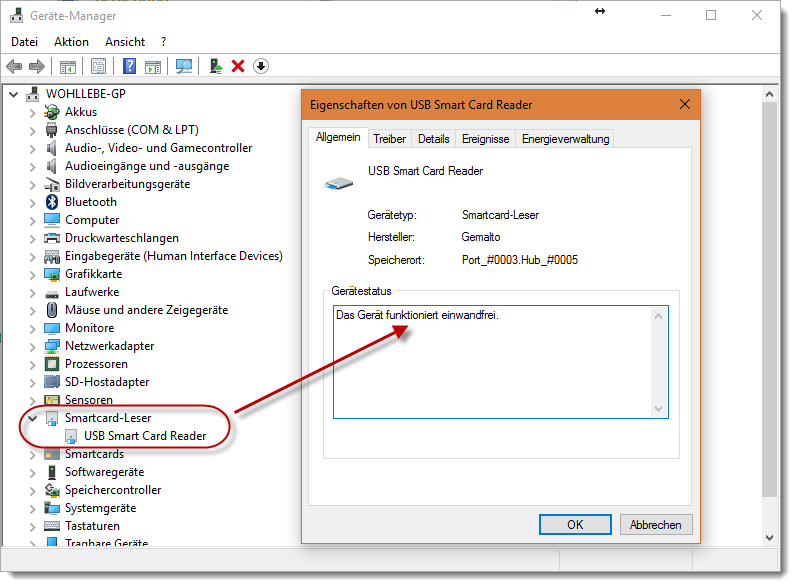Click the circled down-arrow toolbar icon
This screenshot has height=587, width=796.
coord(261,66)
